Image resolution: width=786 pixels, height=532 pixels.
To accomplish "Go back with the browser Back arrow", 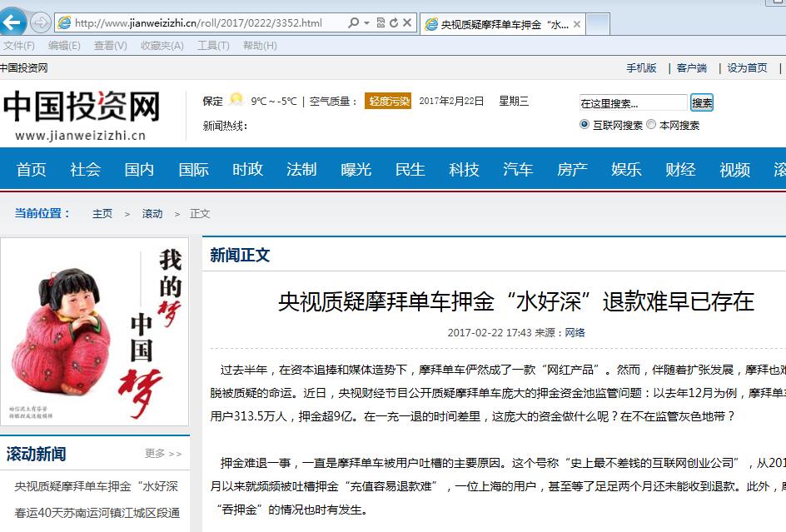I will pos(12,22).
